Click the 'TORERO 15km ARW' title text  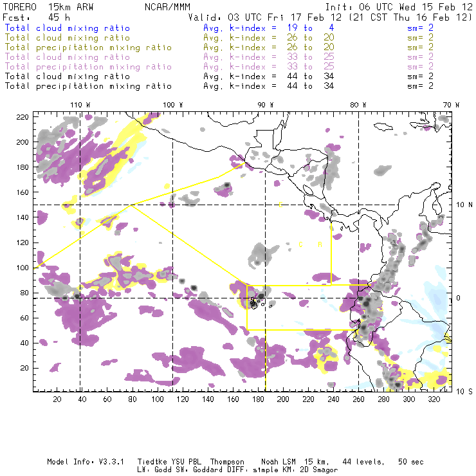point(48,7)
